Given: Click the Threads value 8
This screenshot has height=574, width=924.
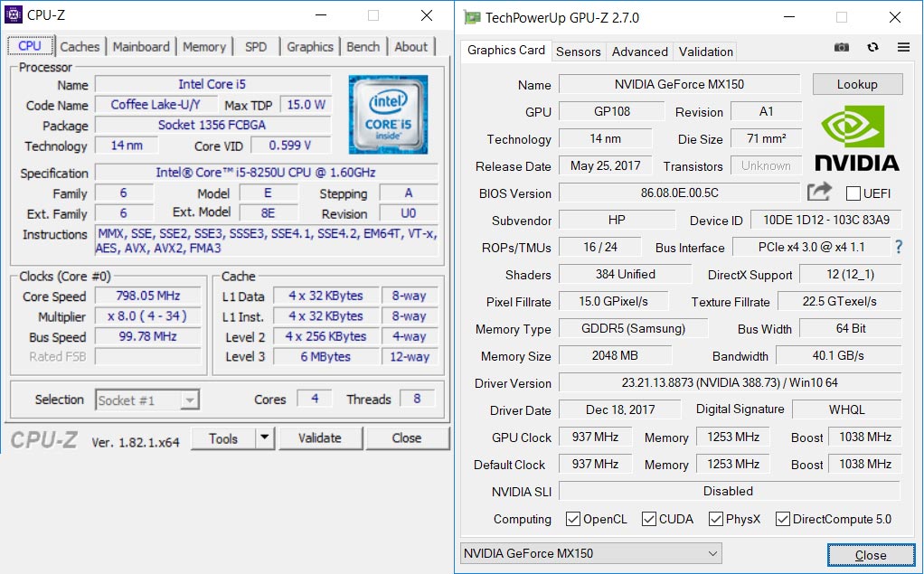Looking at the screenshot, I should (x=417, y=399).
